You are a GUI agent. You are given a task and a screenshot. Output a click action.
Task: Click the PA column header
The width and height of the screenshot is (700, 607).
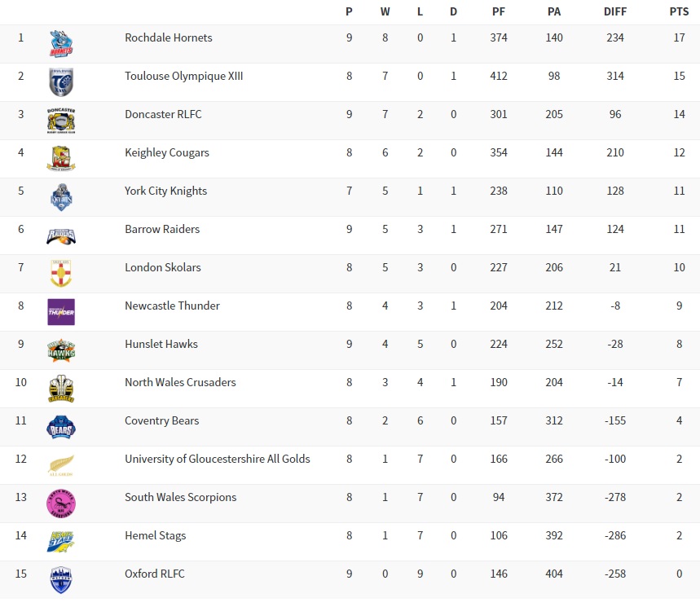(x=554, y=11)
